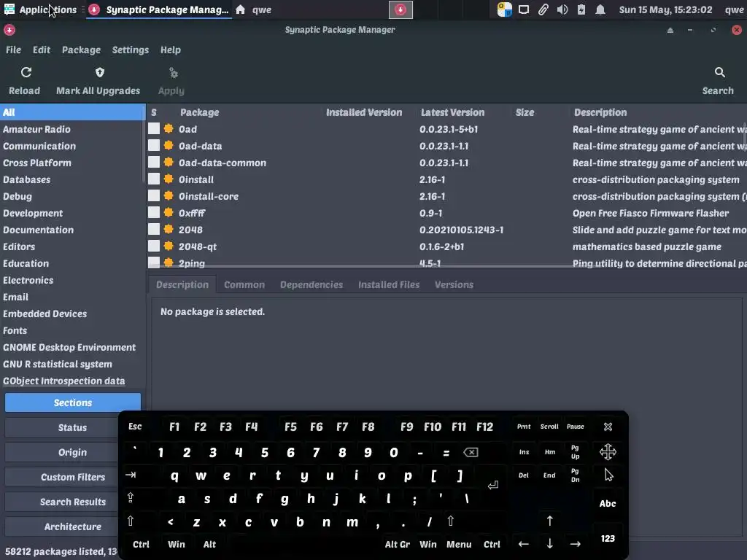The width and height of the screenshot is (747, 560).
Task: Click the Origin filter button
Action: [72, 452]
